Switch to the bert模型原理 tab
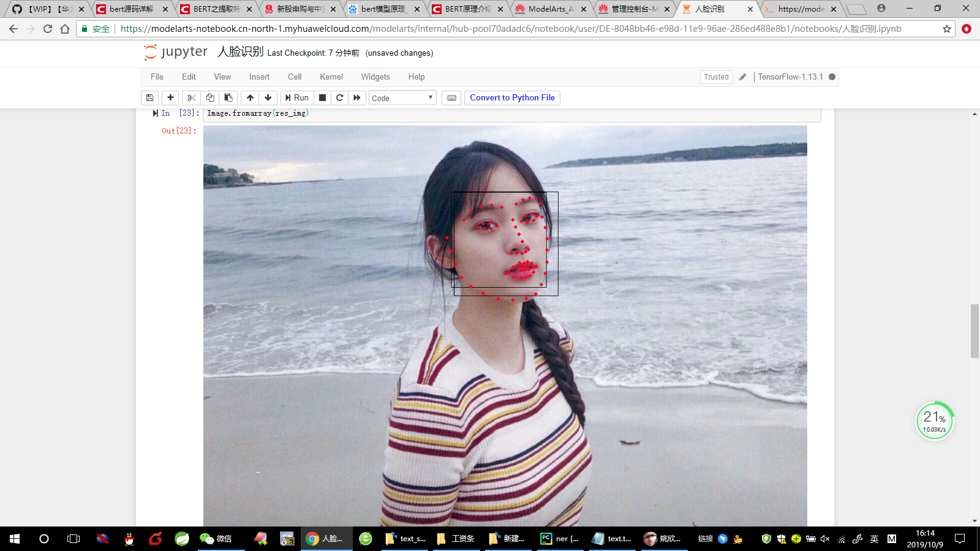The width and height of the screenshot is (980, 551). (384, 9)
